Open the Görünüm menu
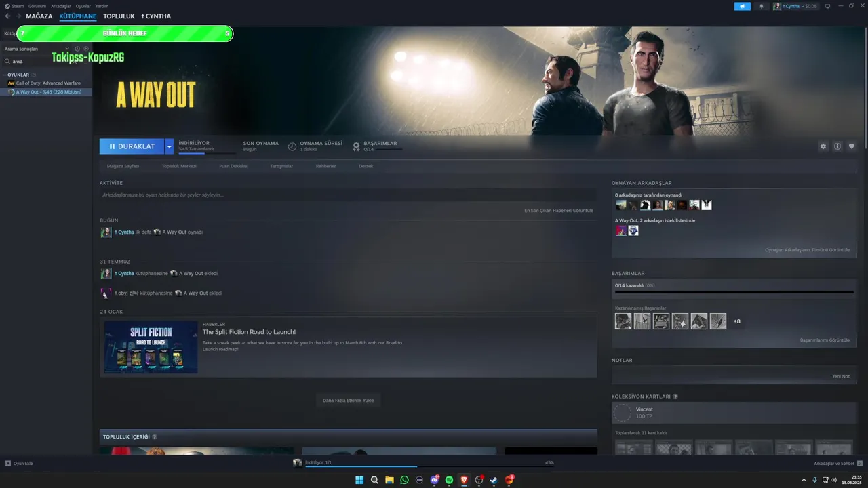868x488 pixels. click(x=37, y=6)
